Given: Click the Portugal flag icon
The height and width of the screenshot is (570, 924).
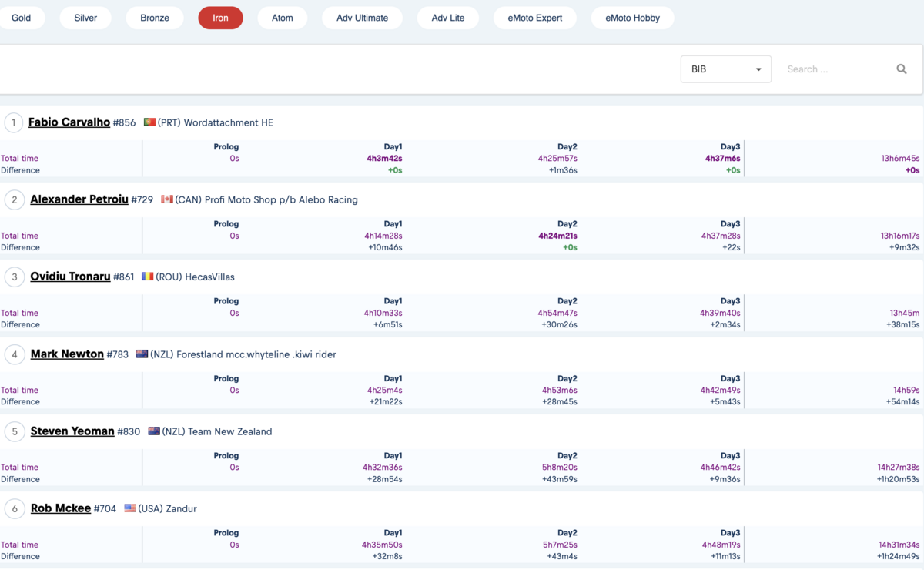Looking at the screenshot, I should point(149,122).
